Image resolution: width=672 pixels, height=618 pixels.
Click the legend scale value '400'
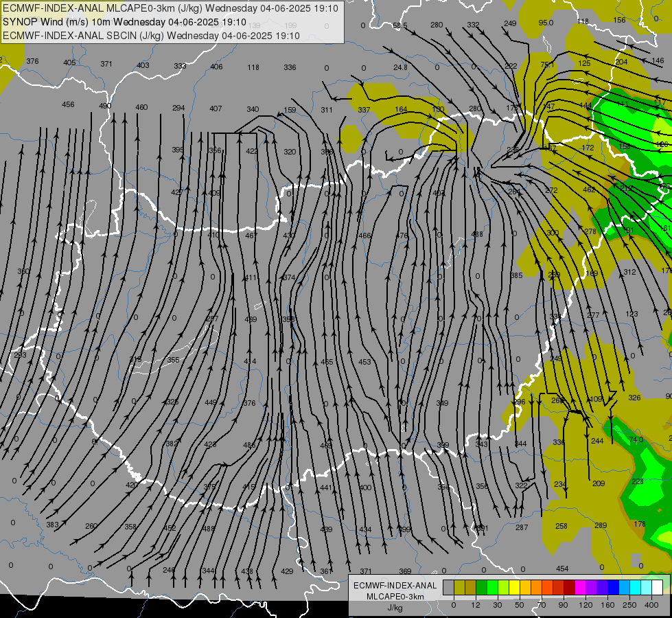coord(651,605)
